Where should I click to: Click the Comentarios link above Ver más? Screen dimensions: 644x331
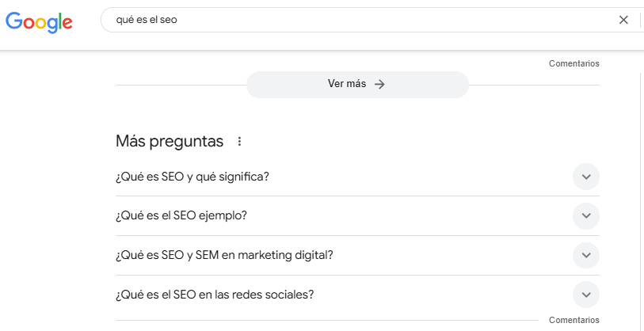[574, 63]
